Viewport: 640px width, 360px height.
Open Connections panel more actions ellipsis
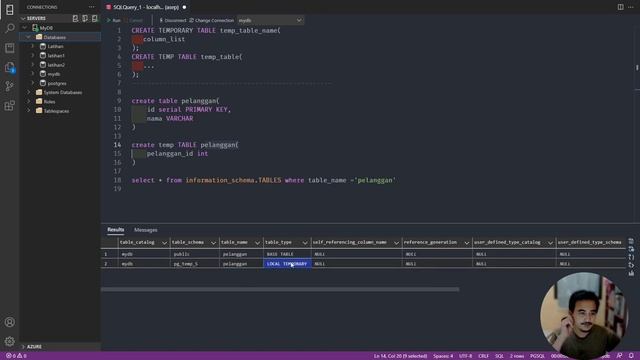[x=91, y=7]
